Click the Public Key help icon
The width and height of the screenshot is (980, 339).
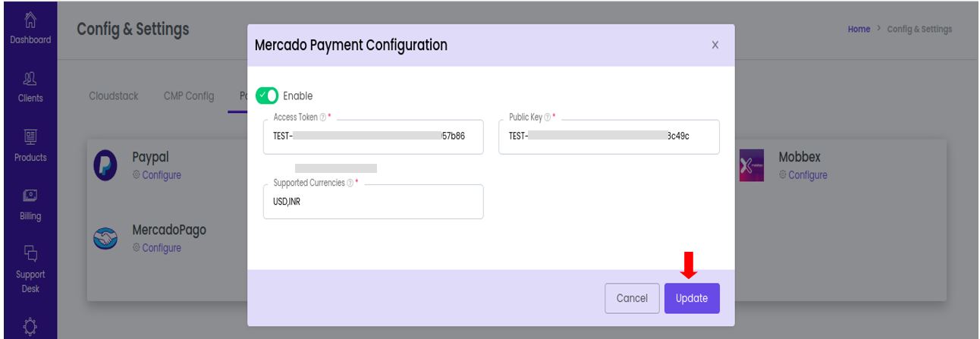[x=543, y=119]
